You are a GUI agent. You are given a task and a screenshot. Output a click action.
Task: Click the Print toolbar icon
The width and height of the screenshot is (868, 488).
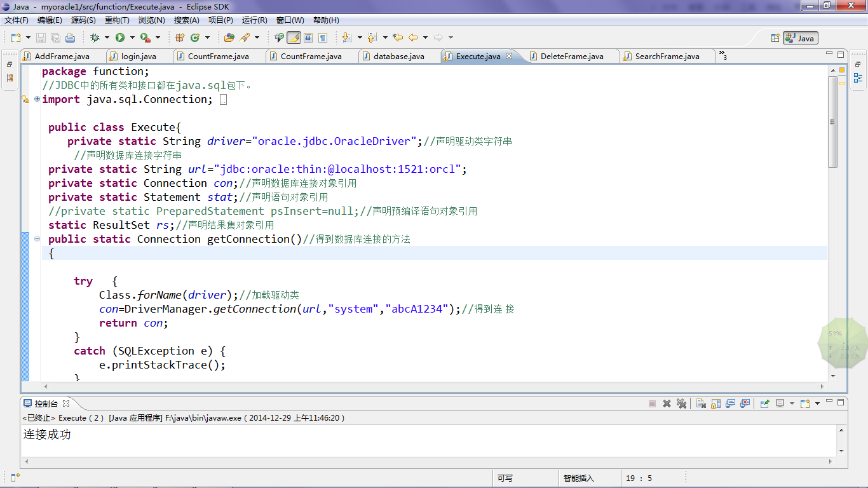70,37
